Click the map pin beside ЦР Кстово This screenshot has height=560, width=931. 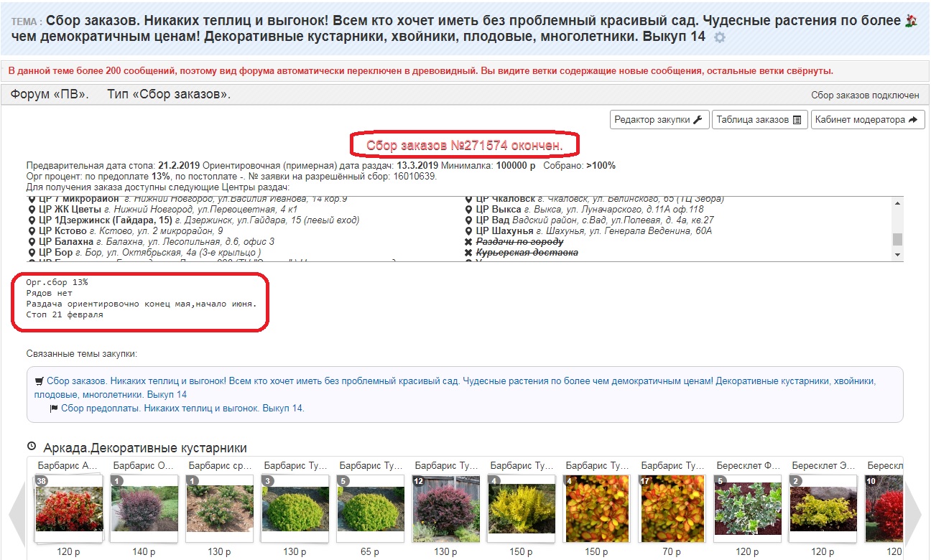pos(32,231)
